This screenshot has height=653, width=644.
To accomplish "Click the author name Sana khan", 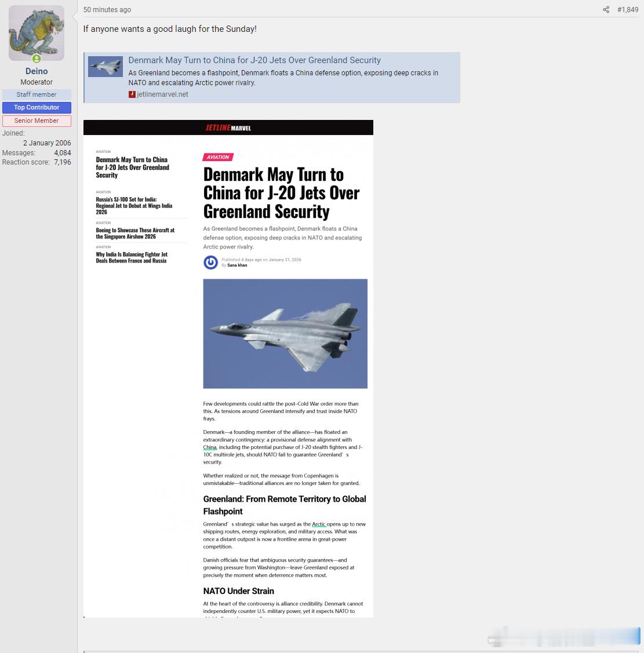I will point(237,265).
